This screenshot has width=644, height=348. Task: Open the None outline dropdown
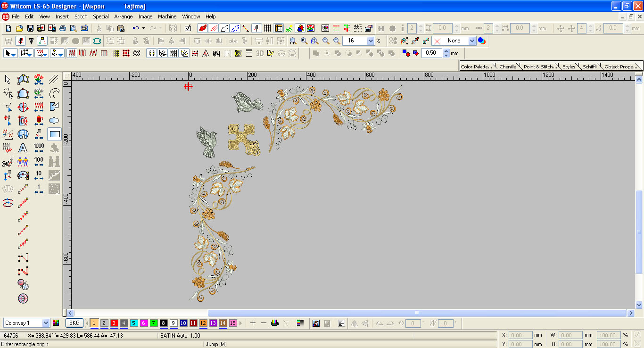472,41
